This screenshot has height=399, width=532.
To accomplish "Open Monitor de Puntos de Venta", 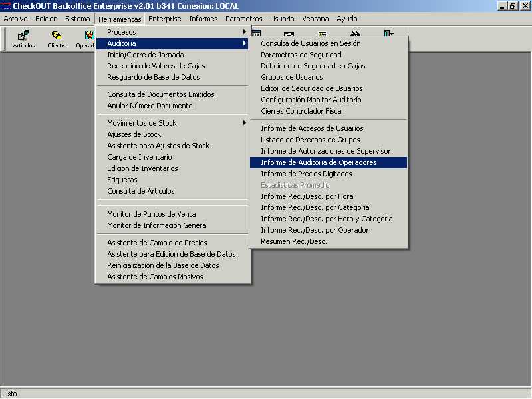I will (x=173, y=214).
